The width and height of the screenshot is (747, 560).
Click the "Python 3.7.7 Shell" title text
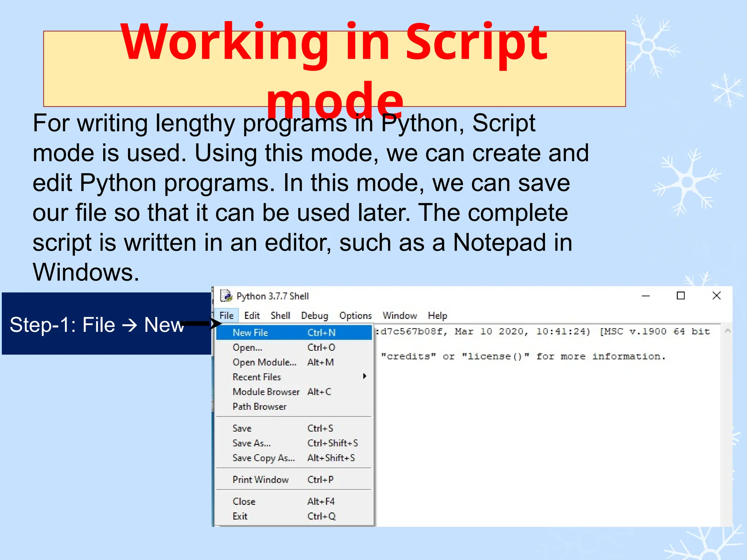pos(272,296)
